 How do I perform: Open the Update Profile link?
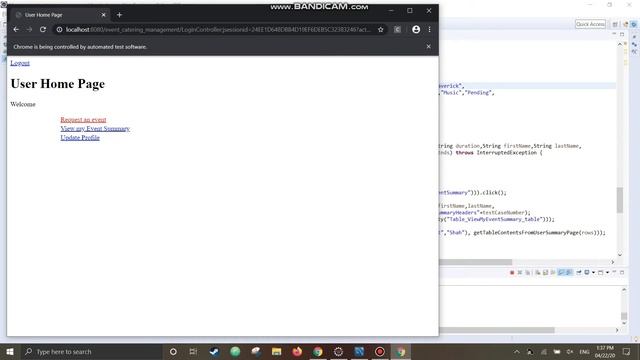[80, 138]
